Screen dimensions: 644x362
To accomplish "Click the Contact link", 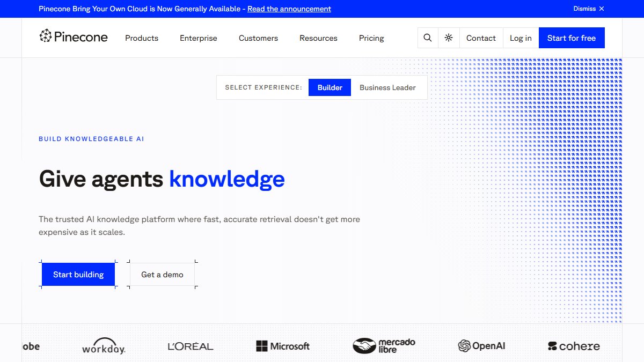I will click(x=481, y=38).
